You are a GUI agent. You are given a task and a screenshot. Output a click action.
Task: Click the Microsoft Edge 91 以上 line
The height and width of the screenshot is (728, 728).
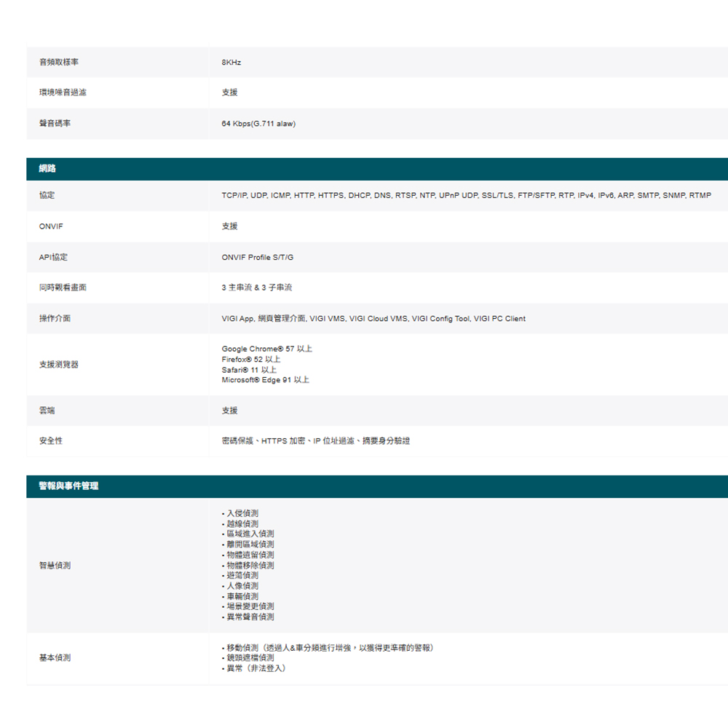pyautogui.click(x=265, y=380)
